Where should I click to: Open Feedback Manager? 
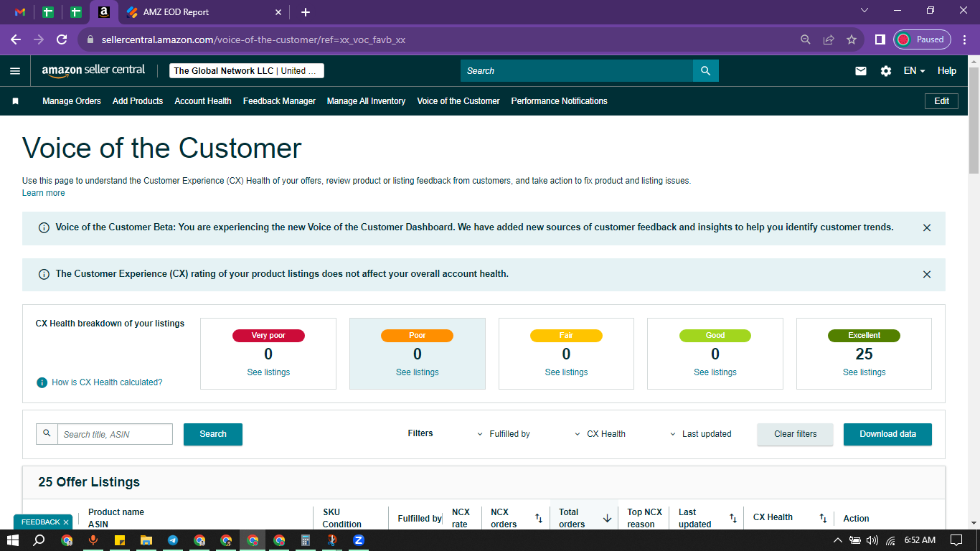click(x=279, y=101)
